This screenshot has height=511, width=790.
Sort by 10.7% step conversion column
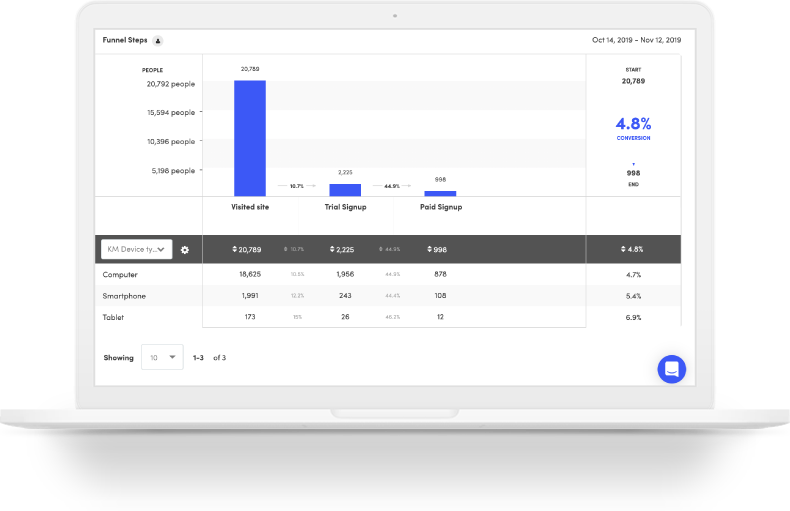click(x=296, y=250)
